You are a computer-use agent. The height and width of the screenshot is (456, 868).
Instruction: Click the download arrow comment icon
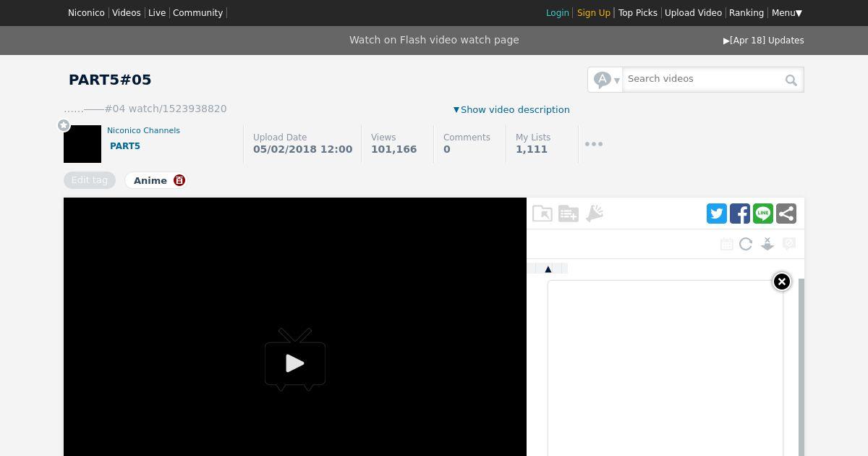tap(767, 244)
